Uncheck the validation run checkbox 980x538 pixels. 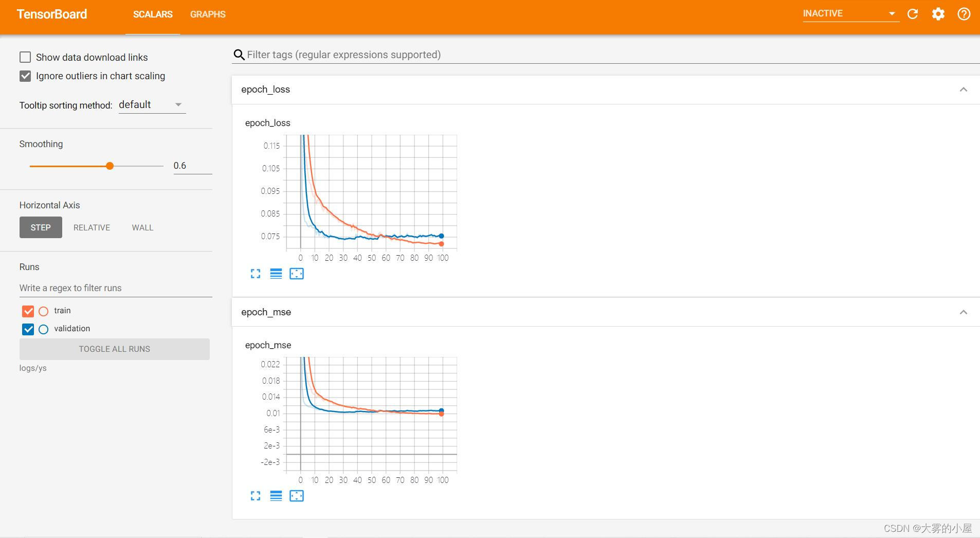pos(28,329)
